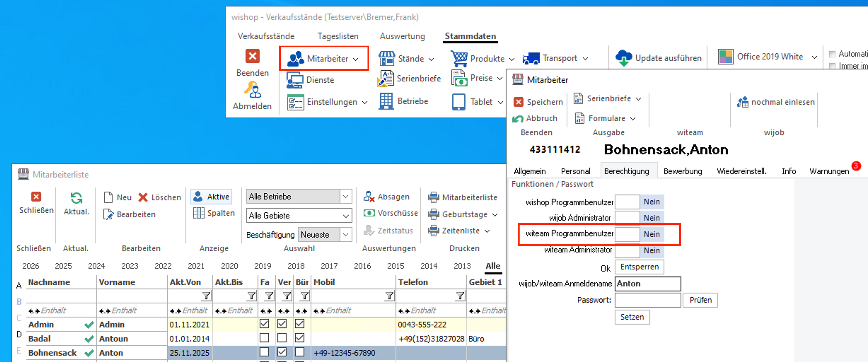Click the Vorschüsse money icon

click(x=369, y=213)
